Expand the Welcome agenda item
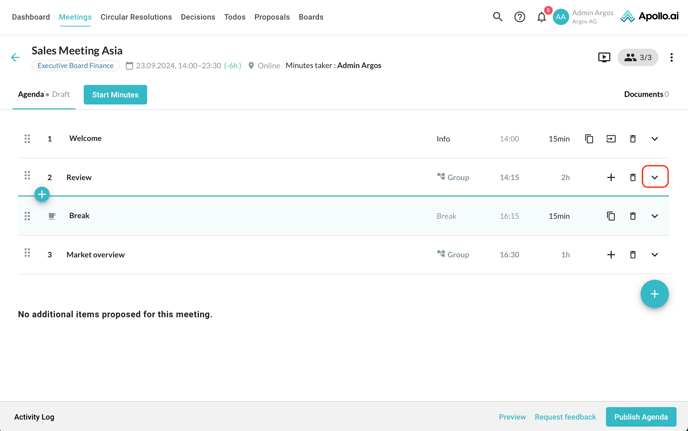The image size is (688, 431). [655, 139]
